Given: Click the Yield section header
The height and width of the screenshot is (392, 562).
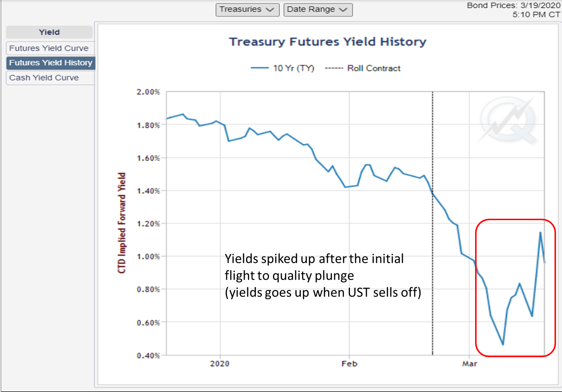Looking at the screenshot, I should point(49,32).
